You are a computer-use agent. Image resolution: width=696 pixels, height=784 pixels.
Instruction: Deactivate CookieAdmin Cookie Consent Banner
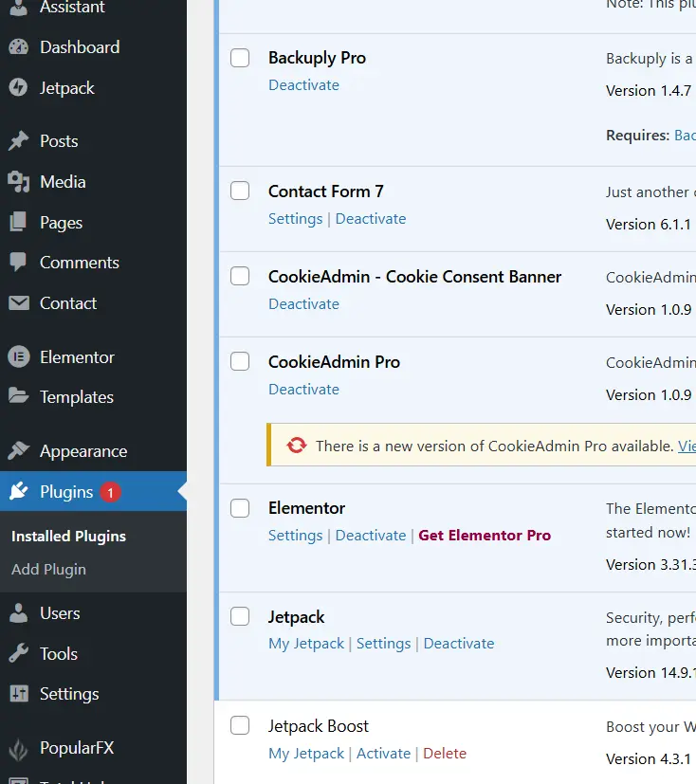point(304,304)
